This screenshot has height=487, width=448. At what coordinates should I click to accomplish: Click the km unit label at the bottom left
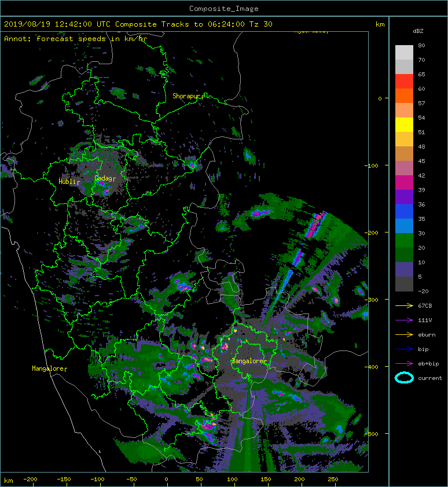(9, 481)
